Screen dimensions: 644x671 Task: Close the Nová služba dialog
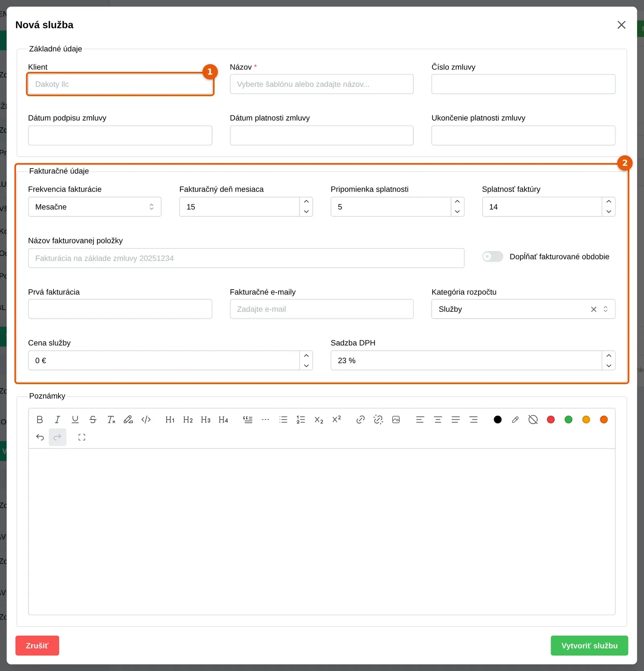point(621,25)
